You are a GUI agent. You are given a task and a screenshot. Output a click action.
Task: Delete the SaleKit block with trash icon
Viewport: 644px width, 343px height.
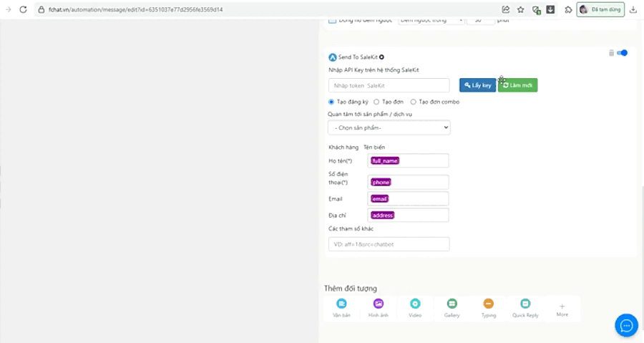point(611,53)
